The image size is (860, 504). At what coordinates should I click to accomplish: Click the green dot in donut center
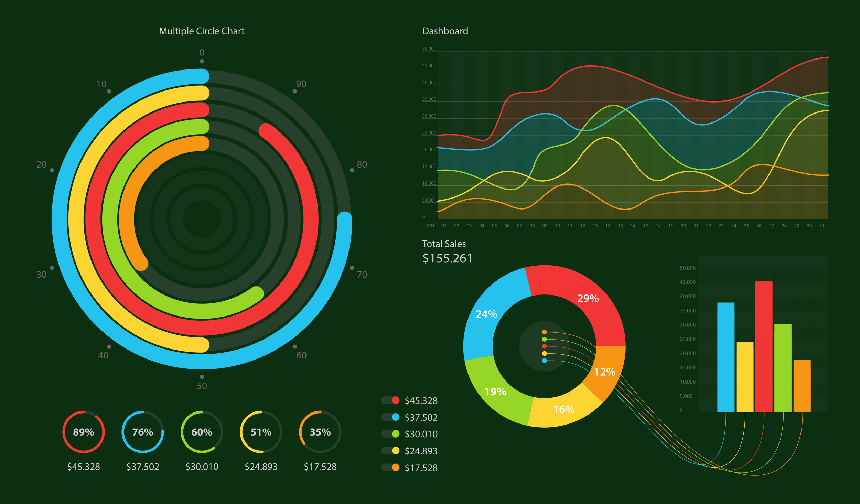pos(544,339)
